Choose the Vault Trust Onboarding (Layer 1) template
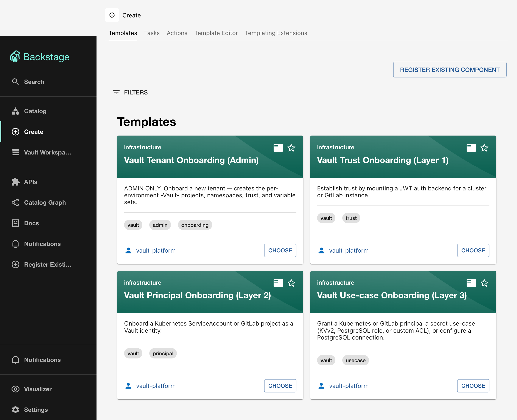Image resolution: width=517 pixels, height=420 pixels. pyautogui.click(x=473, y=250)
